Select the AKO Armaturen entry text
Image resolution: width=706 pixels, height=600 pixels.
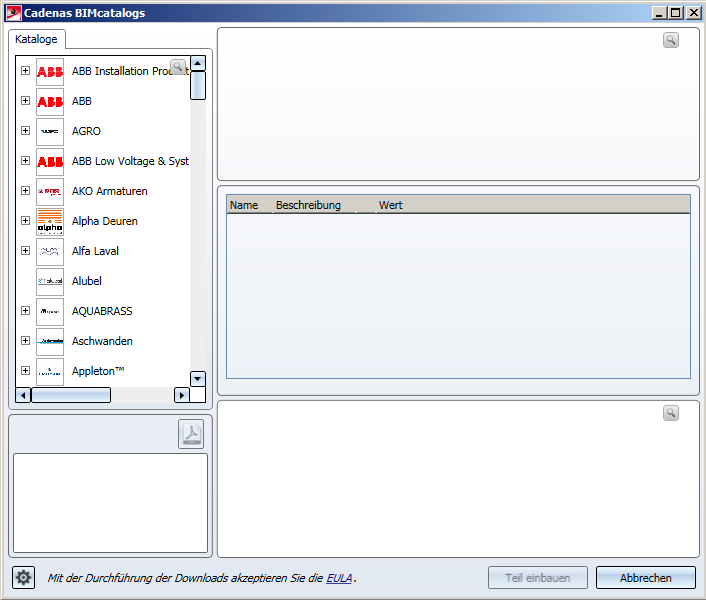[x=109, y=191]
